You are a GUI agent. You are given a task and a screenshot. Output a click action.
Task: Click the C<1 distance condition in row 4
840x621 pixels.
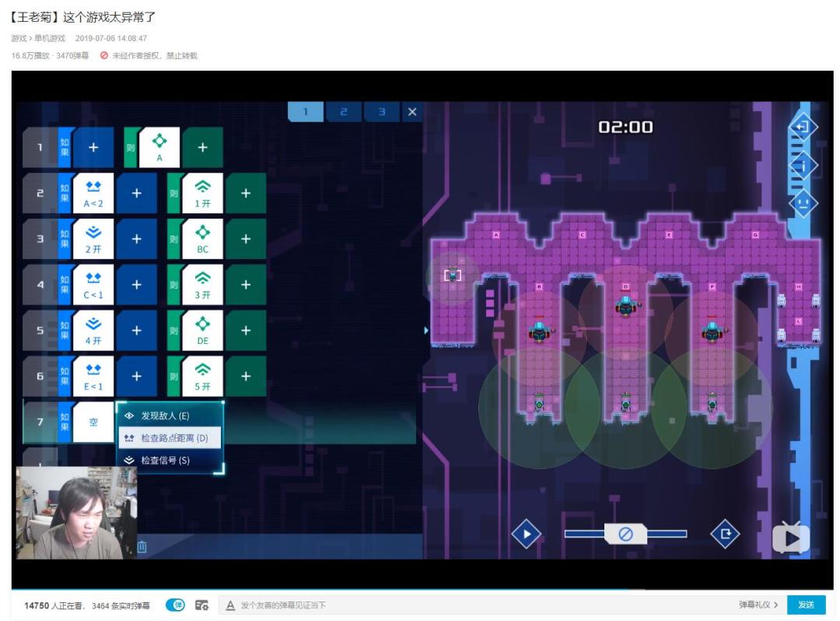(93, 285)
